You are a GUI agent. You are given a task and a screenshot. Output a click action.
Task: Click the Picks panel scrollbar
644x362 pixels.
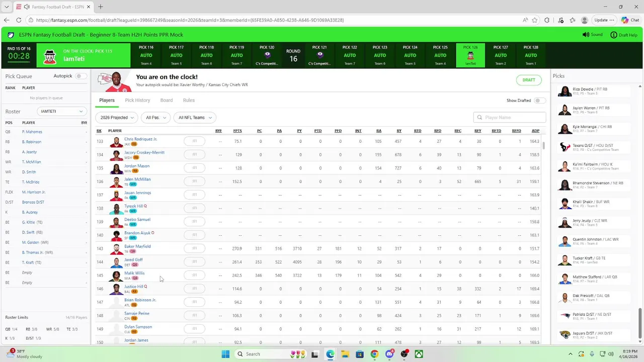click(x=640, y=324)
